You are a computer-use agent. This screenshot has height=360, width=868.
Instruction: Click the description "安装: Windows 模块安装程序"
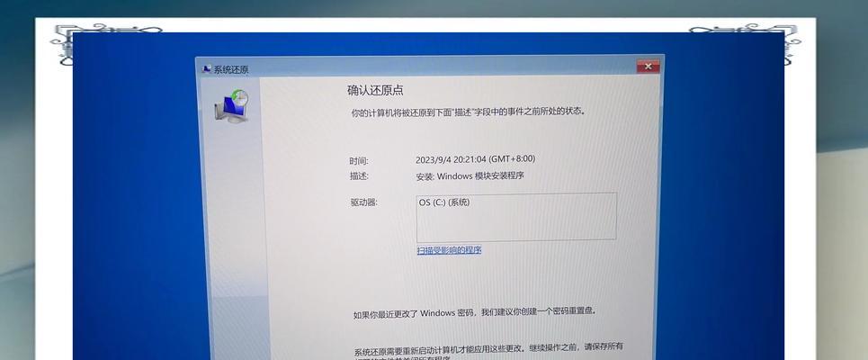pos(470,176)
